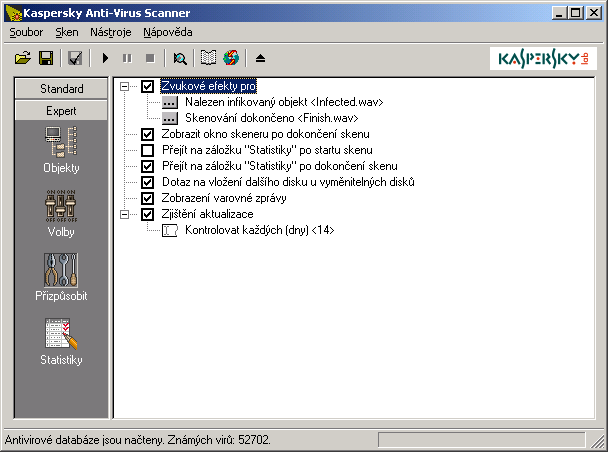Uncheck Zobrazit okno skeneru po dokončení skenu
Viewport: 608px width, 452px height.
(147, 134)
